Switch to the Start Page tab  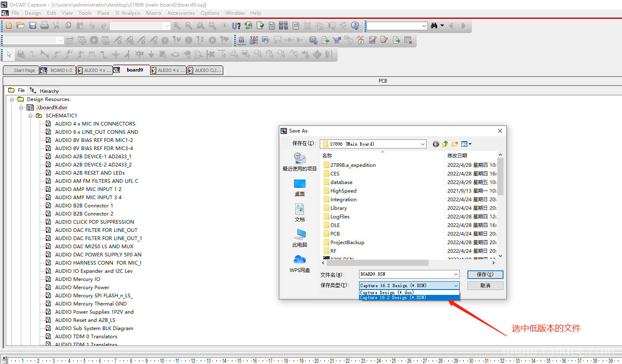pos(21,70)
